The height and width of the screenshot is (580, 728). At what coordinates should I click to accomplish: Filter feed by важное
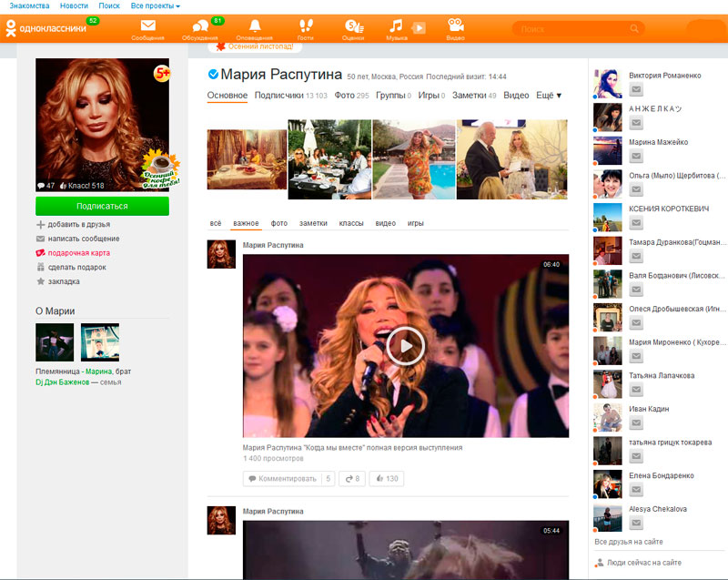(246, 223)
